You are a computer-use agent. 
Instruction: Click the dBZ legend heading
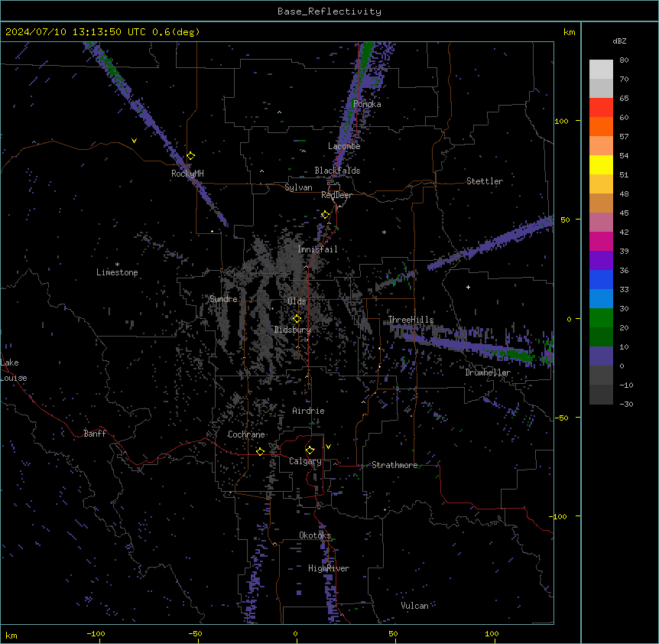click(619, 41)
